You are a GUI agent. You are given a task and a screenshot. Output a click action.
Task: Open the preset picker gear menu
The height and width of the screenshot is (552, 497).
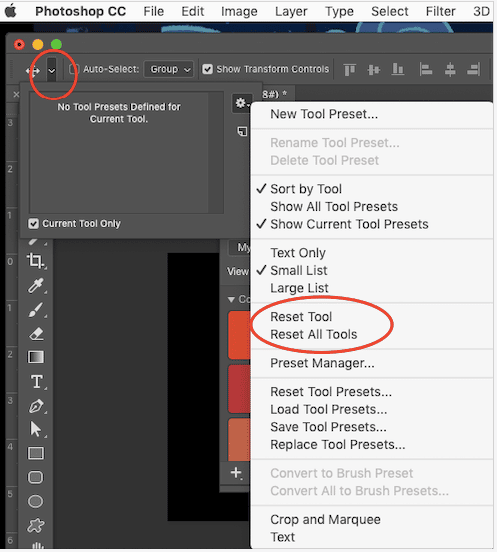pyautogui.click(x=242, y=103)
